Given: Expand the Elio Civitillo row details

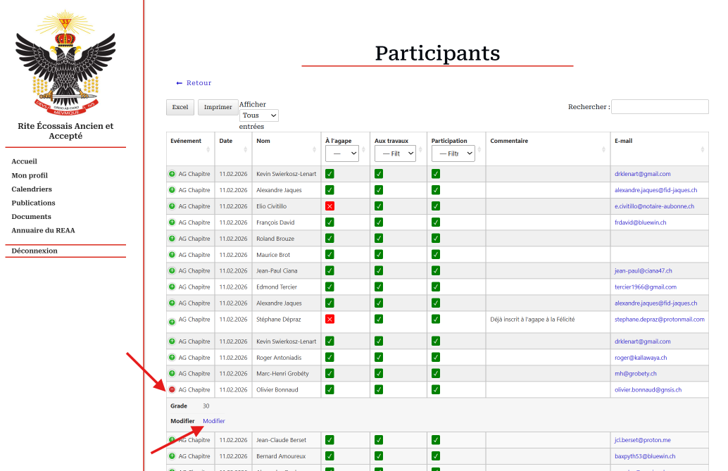Looking at the screenshot, I should point(172,206).
